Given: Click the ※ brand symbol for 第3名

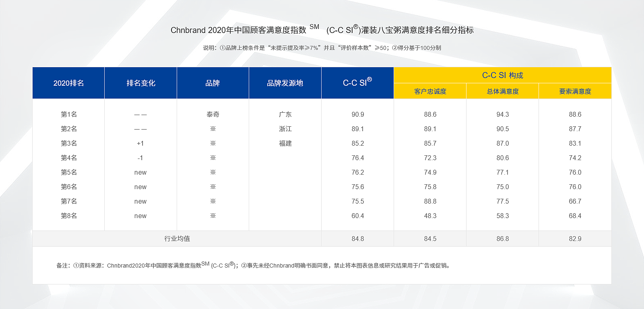Looking at the screenshot, I should (213, 143).
